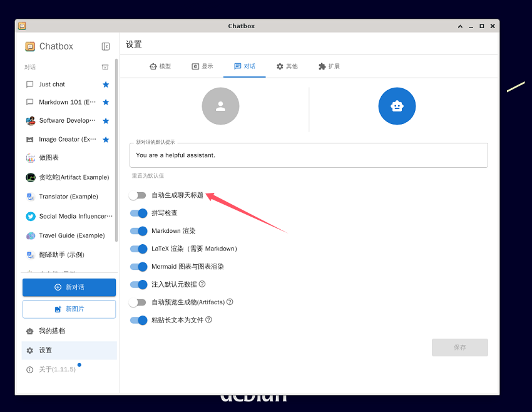Click the 翻译助手 translate icon
Screen dimensions: 532x412
(x=31, y=255)
